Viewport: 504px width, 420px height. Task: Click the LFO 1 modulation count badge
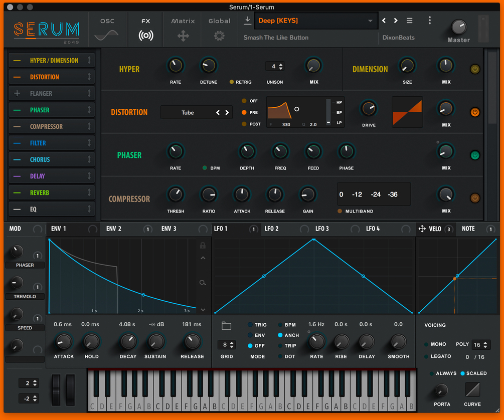point(253,229)
